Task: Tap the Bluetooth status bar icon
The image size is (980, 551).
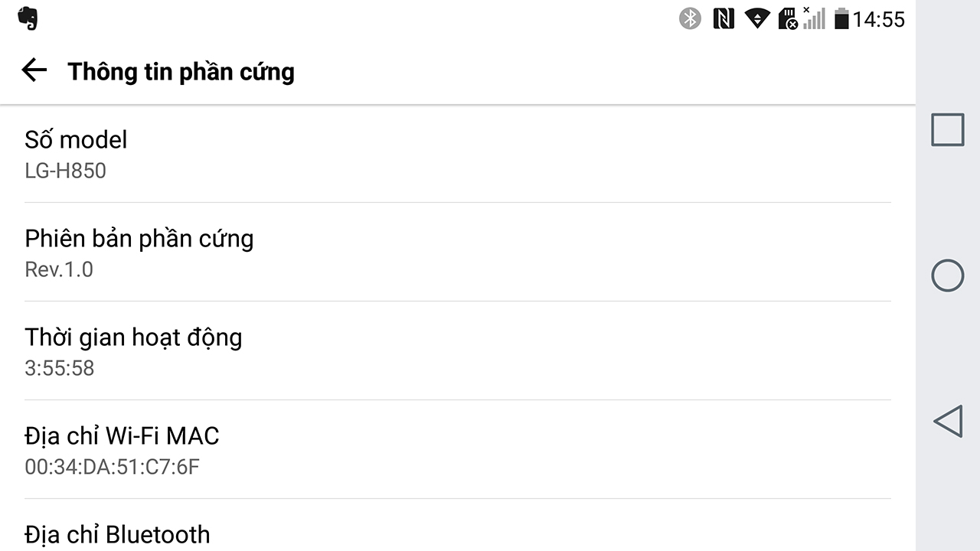Action: tap(690, 18)
